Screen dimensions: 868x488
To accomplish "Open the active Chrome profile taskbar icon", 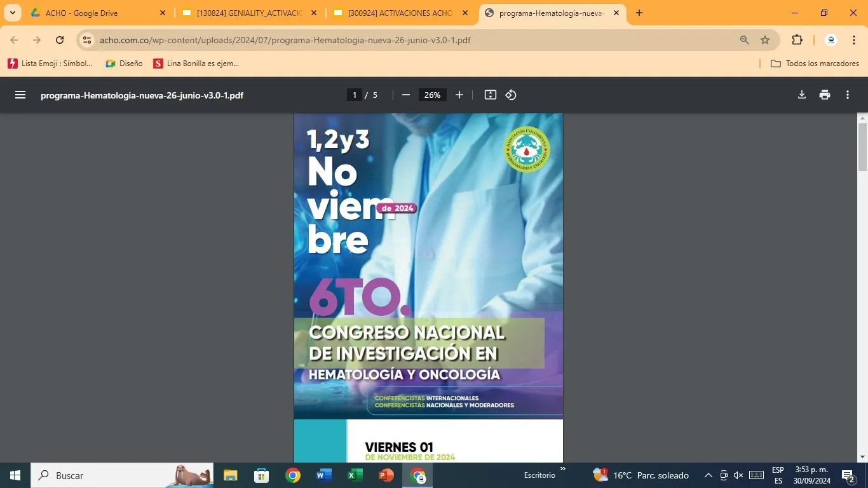I will click(x=417, y=475).
